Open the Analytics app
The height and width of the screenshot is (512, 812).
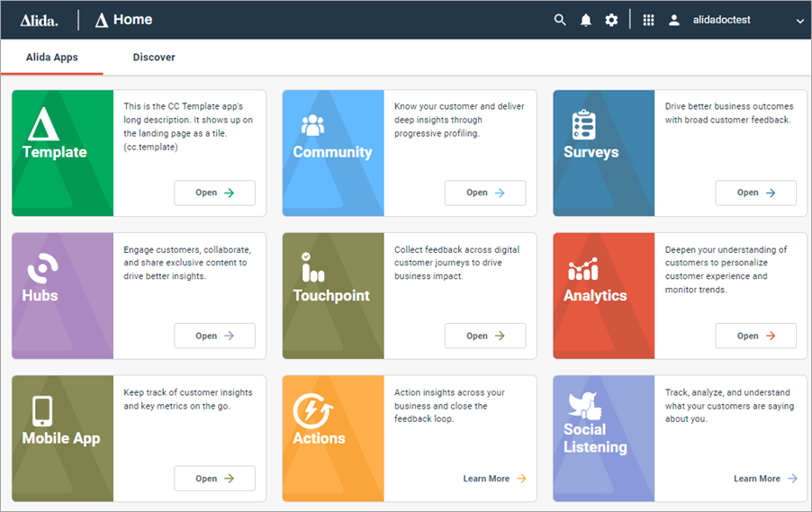[x=756, y=336]
